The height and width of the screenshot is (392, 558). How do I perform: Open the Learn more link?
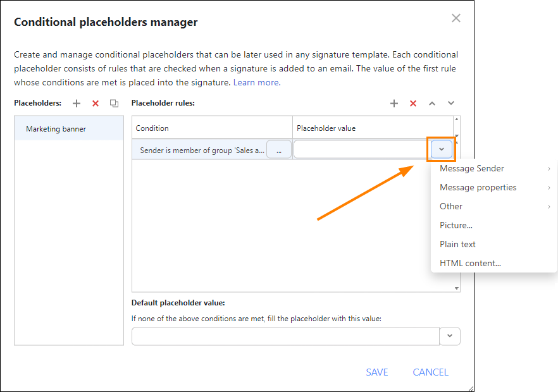pos(256,82)
